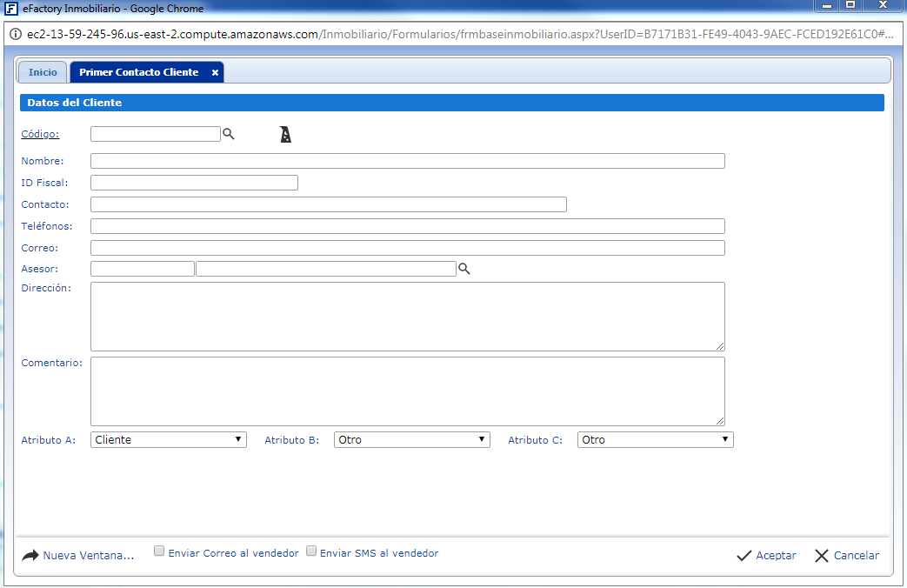
Task: Click the Código label link
Action: (40, 134)
